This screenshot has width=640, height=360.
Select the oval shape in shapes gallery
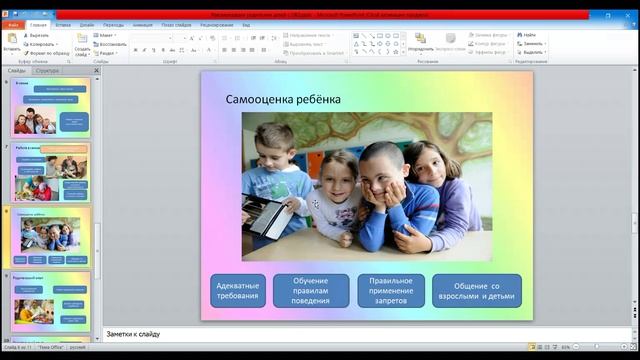tap(388, 36)
